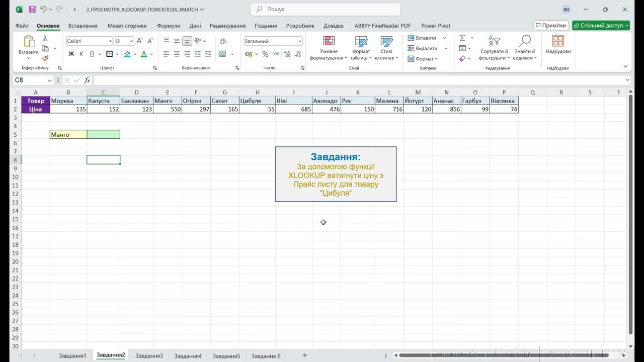The width and height of the screenshot is (644, 362).
Task: Click the Cut scissors icon
Action: point(45,39)
